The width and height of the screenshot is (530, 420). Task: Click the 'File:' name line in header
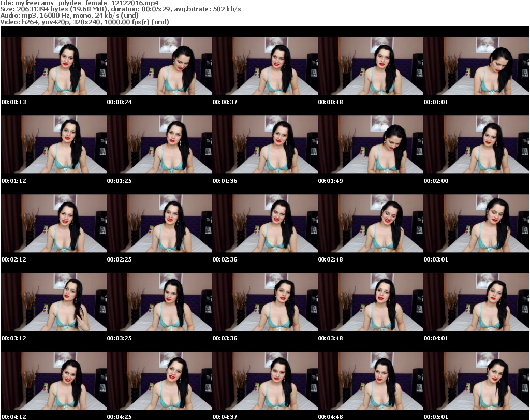coord(79,3)
